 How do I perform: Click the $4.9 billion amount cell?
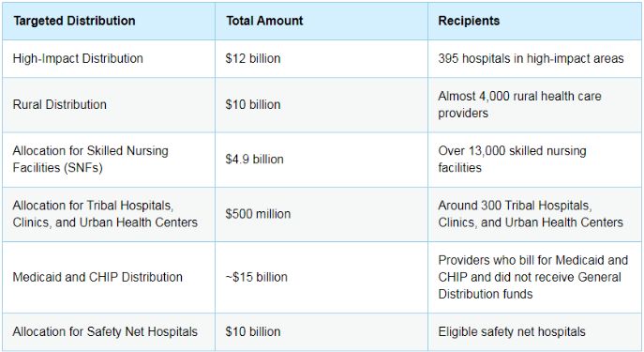322,160
